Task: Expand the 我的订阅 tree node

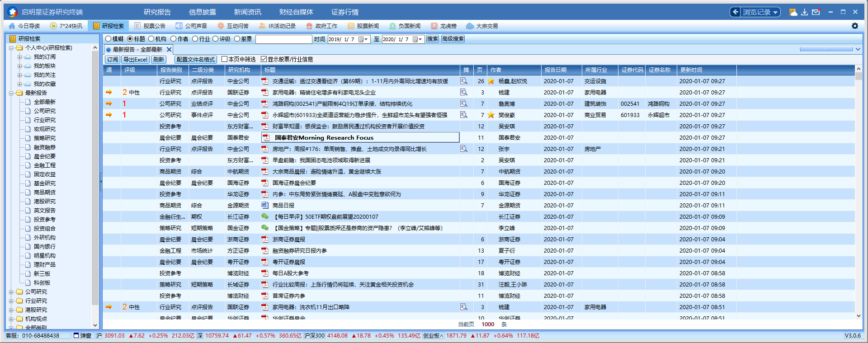Action: tap(19, 57)
